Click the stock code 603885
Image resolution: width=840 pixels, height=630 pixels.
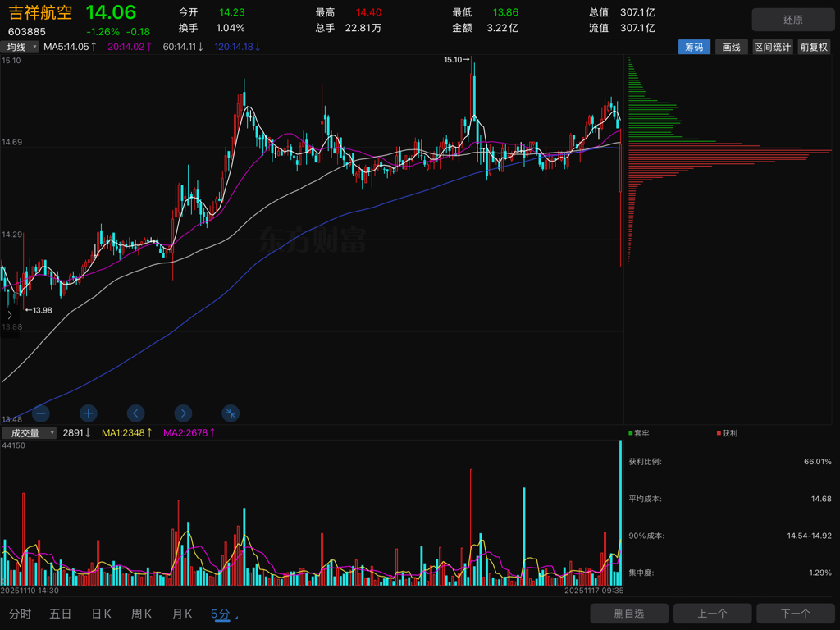(27, 32)
